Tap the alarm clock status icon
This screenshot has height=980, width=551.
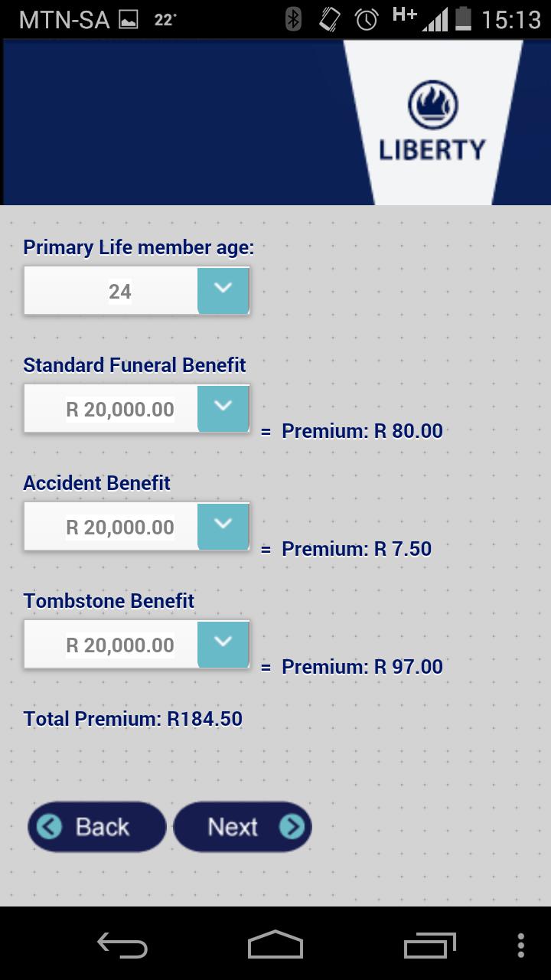[367, 19]
